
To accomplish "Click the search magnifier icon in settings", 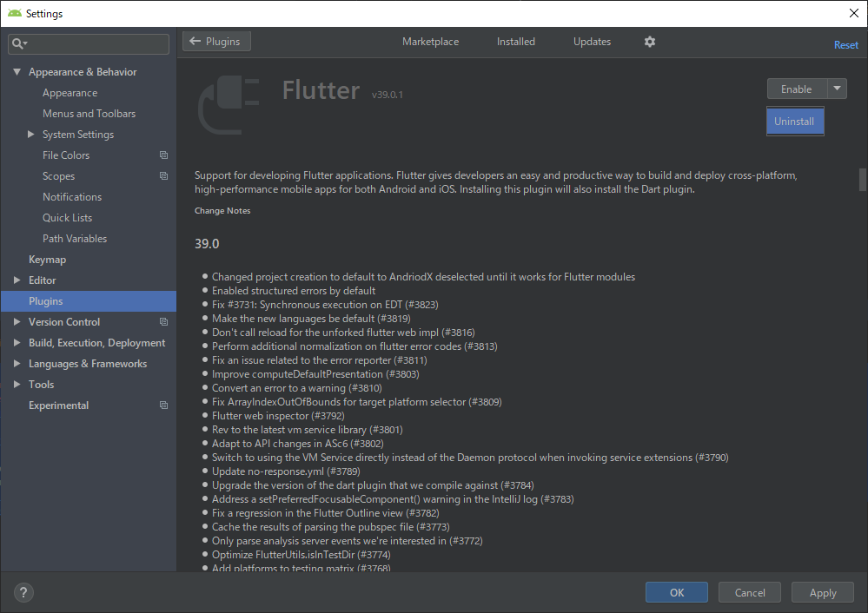I will 19,43.
